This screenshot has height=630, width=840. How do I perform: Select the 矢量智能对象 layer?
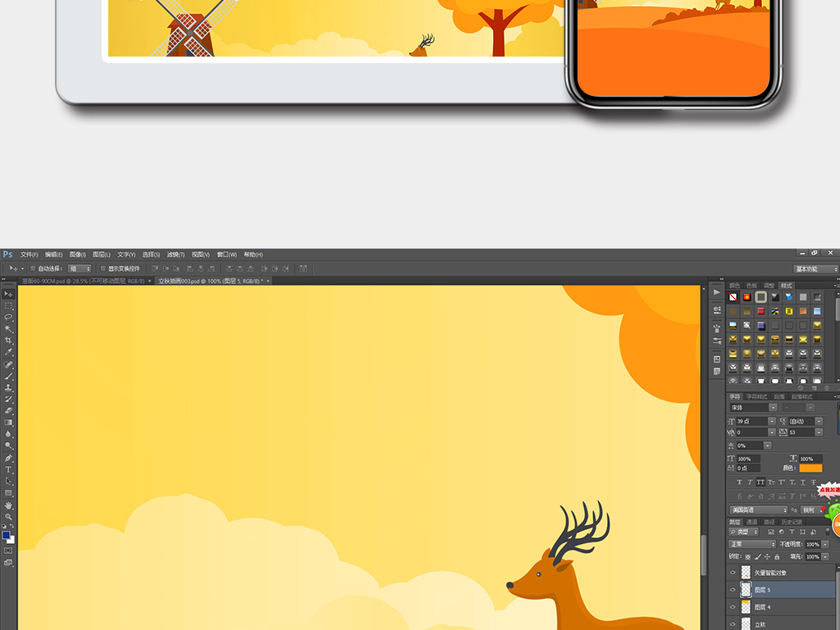click(x=782, y=573)
